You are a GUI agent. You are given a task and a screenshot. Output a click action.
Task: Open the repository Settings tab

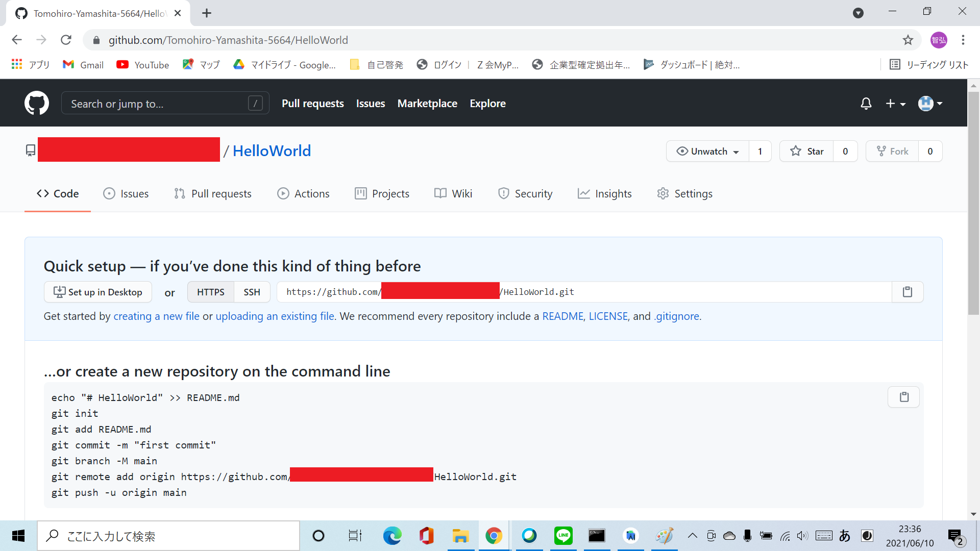pyautogui.click(x=684, y=194)
